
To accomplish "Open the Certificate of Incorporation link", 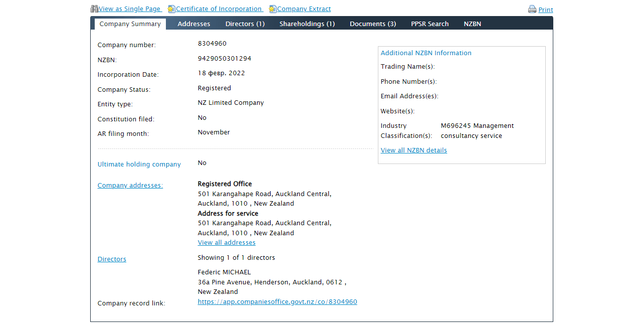I will point(219,9).
